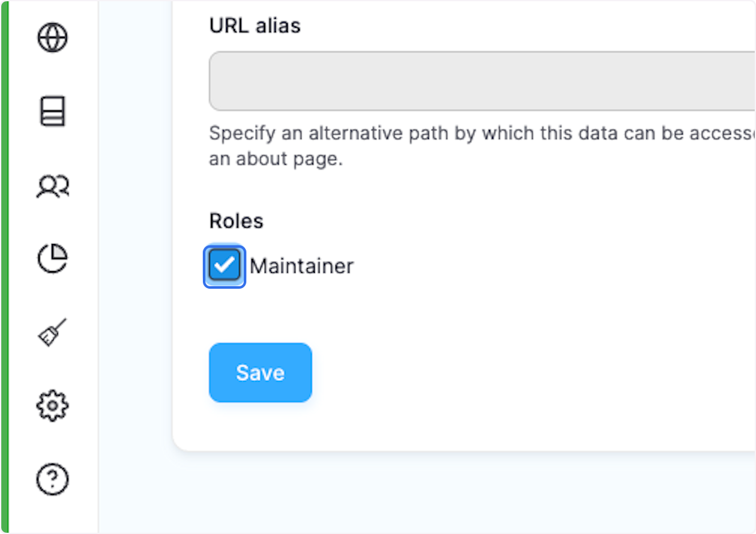Viewport: 756px width, 534px height.
Task: Navigate to the users section from the sidebar
Action: tap(52, 185)
